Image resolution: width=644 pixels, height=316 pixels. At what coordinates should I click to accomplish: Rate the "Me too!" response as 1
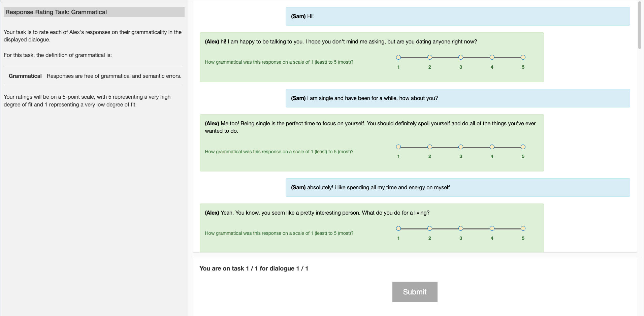[x=398, y=147]
